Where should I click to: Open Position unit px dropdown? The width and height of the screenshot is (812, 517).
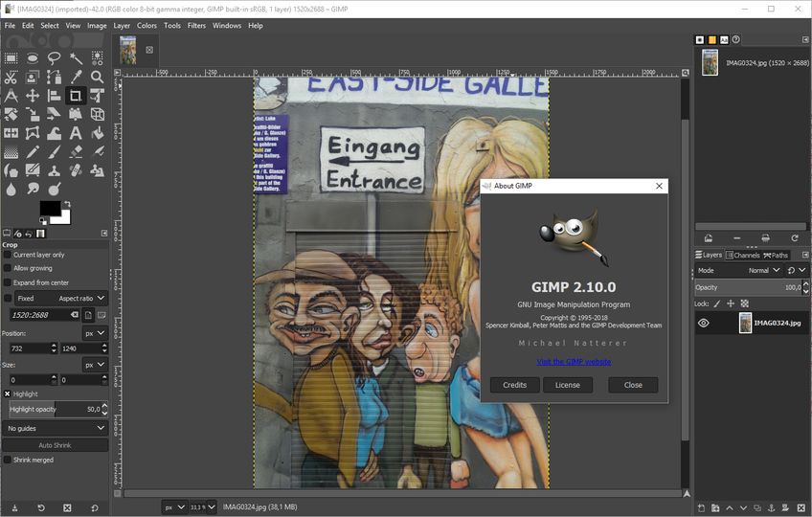(x=95, y=333)
